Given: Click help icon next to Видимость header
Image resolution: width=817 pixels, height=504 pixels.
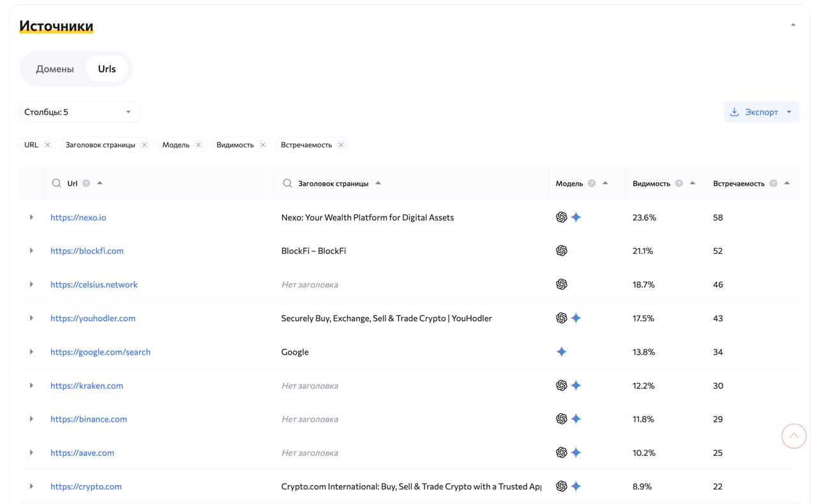Looking at the screenshot, I should pos(678,183).
